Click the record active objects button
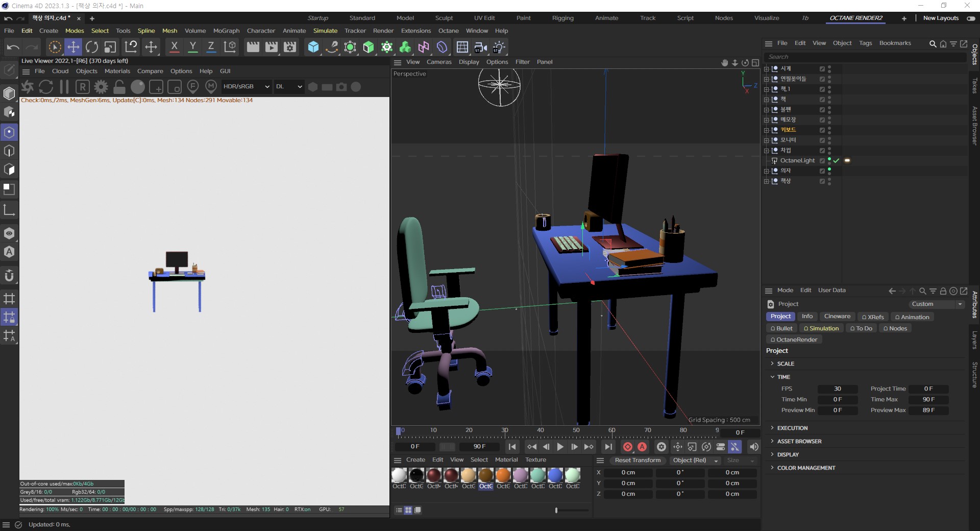The height and width of the screenshot is (531, 980). 628,447
